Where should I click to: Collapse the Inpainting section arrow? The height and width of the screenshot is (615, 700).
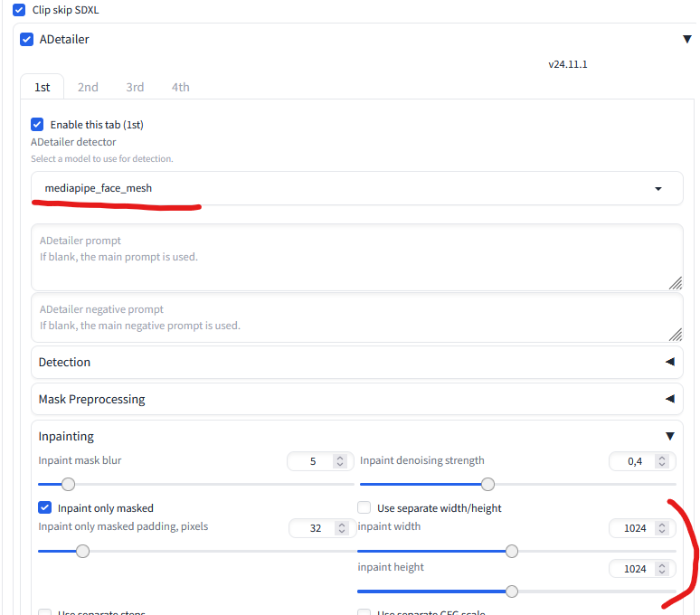[x=670, y=436]
